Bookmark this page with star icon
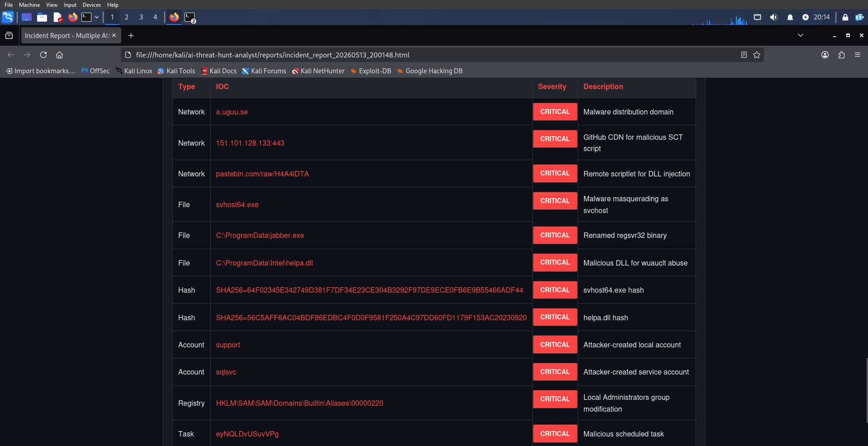The width and height of the screenshot is (868, 446). [757, 55]
